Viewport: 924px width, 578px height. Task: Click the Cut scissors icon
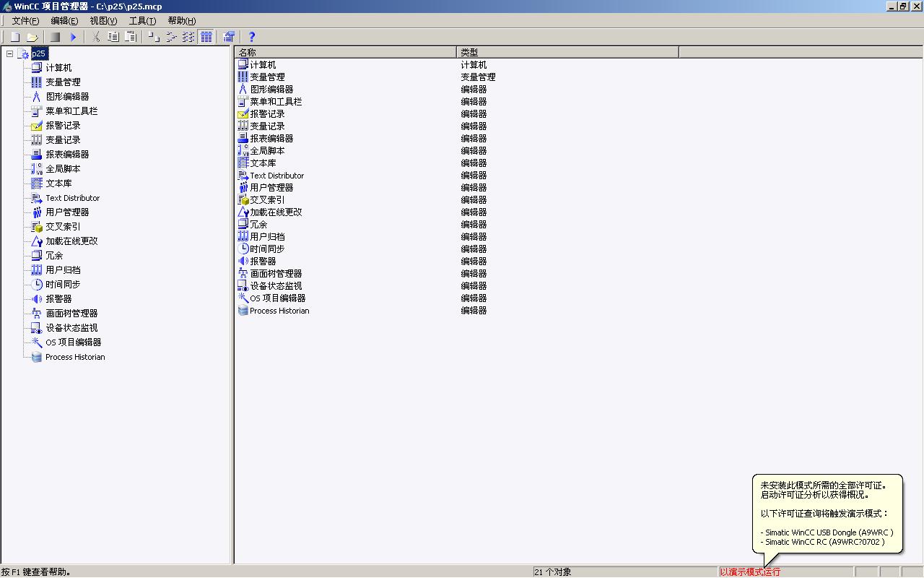click(x=95, y=37)
